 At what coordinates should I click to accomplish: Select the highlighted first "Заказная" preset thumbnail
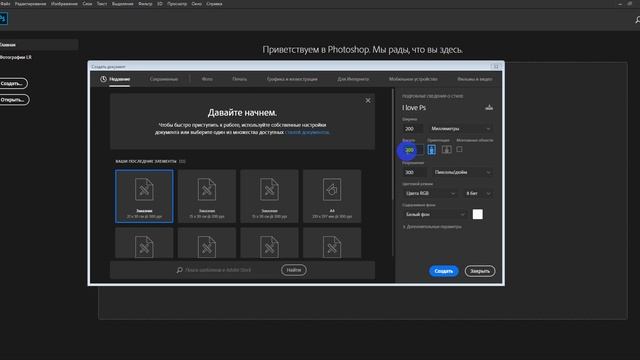[144, 196]
